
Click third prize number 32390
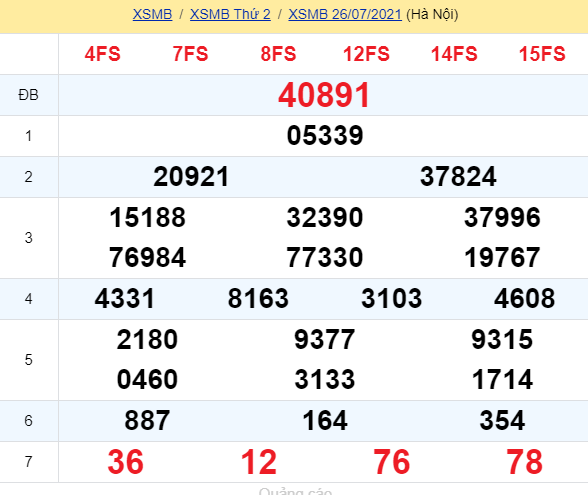[x=325, y=217]
